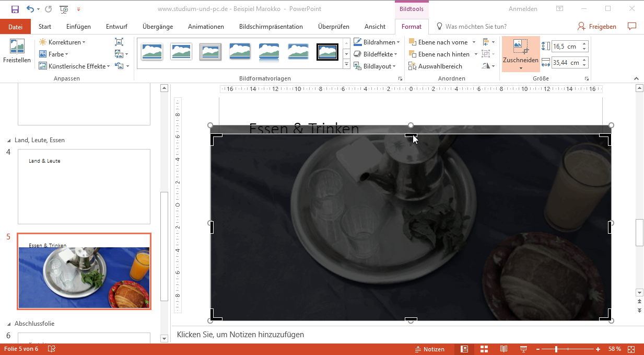Open the Datei tab
Screen dimensions: 644x355
16,27
